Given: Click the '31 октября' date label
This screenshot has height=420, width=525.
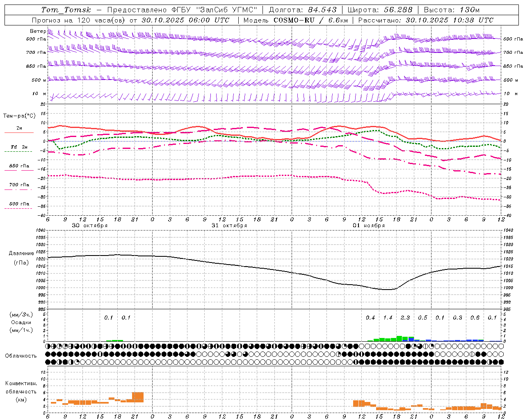Looking at the screenshot, I should tap(229, 225).
